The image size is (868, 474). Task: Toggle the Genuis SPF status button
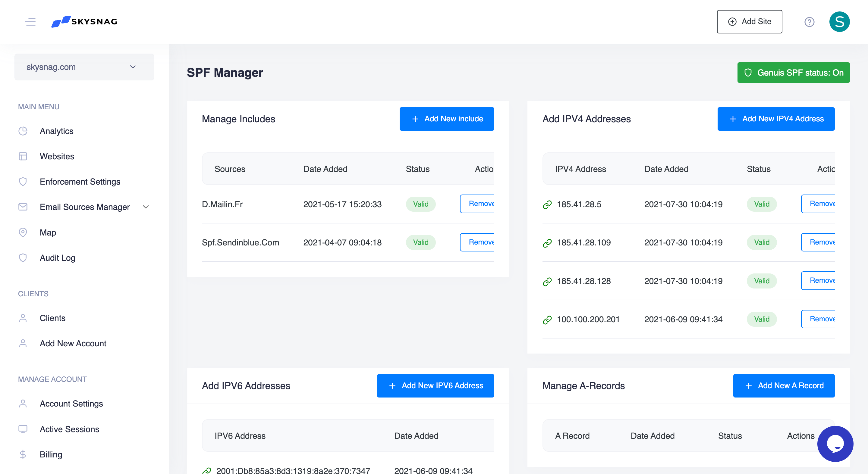tap(793, 73)
